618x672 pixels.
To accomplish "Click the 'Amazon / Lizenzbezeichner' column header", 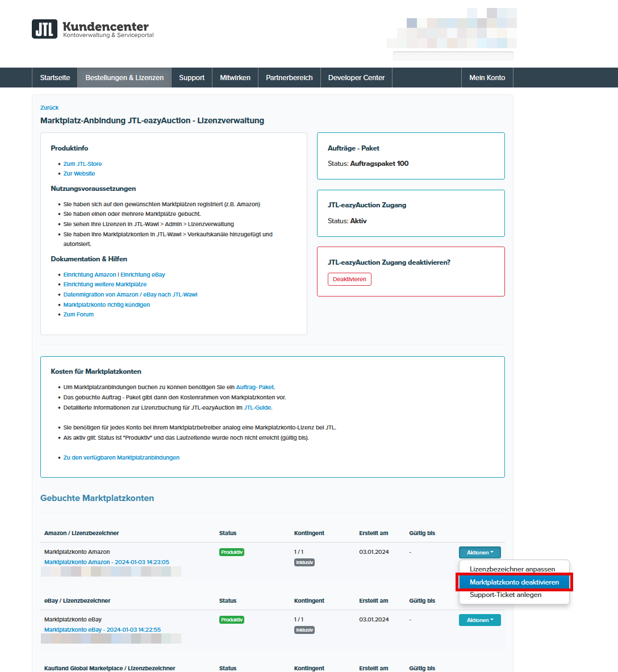I will pos(81,533).
